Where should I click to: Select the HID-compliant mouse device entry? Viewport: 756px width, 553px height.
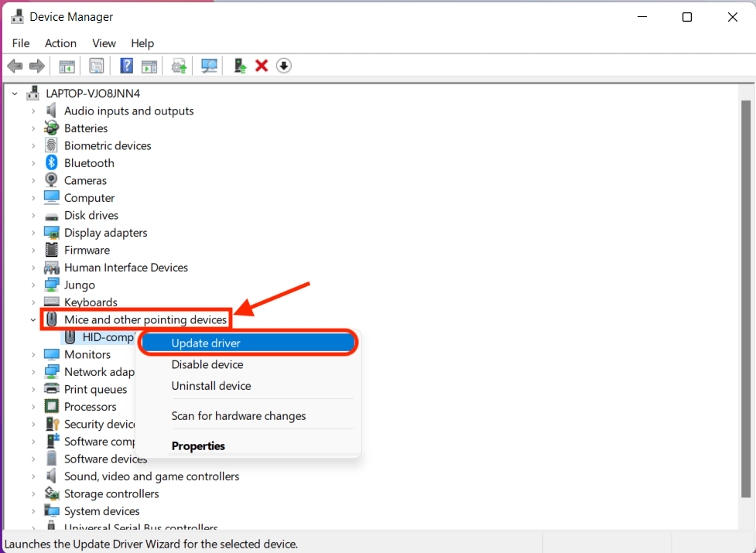[98, 337]
